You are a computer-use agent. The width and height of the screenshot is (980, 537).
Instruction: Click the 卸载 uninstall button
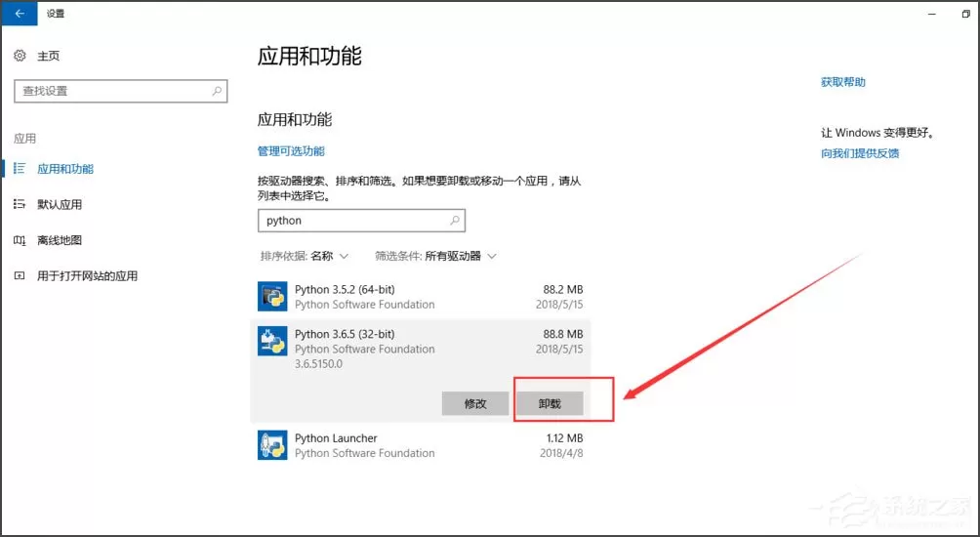pos(550,403)
